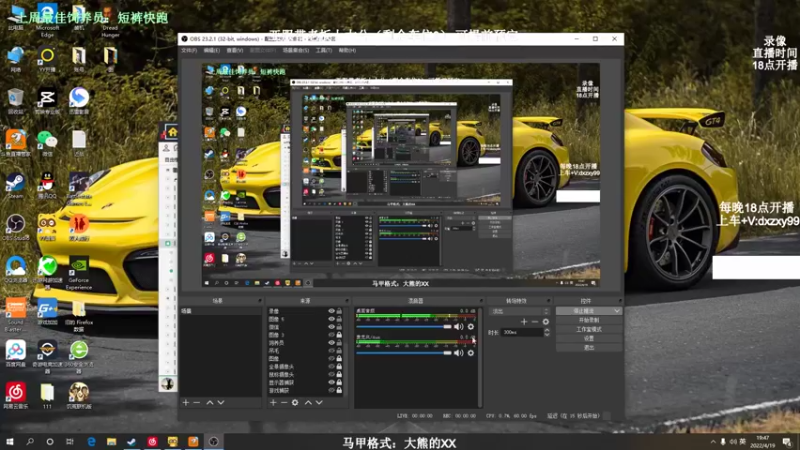
Task: Open the Tencent QQ penguin desktop icon
Action: pos(47,184)
